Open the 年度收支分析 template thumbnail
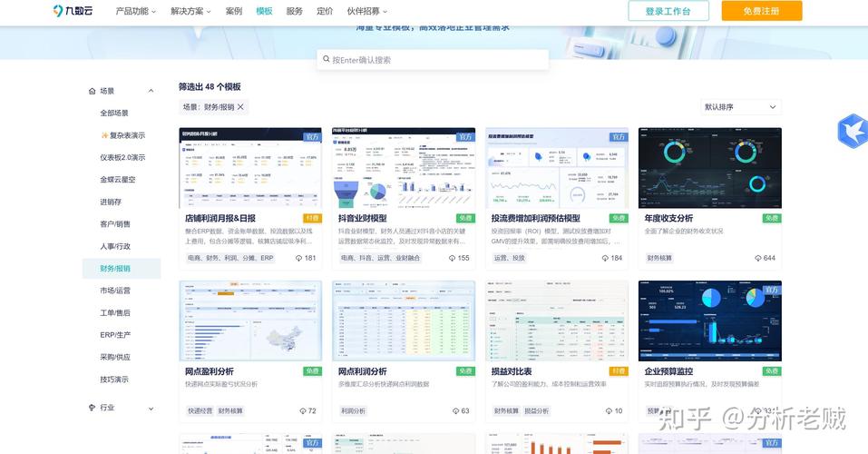This screenshot has width=868, height=454. click(709, 168)
